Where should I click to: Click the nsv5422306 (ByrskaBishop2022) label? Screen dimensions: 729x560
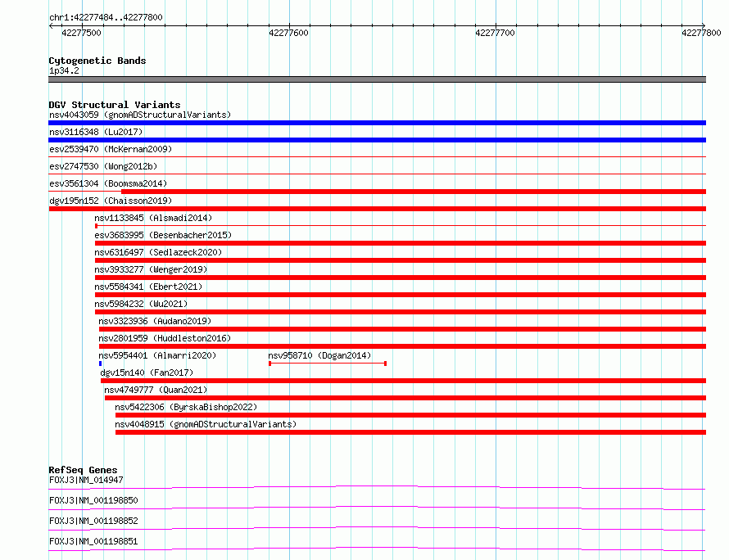(x=186, y=407)
